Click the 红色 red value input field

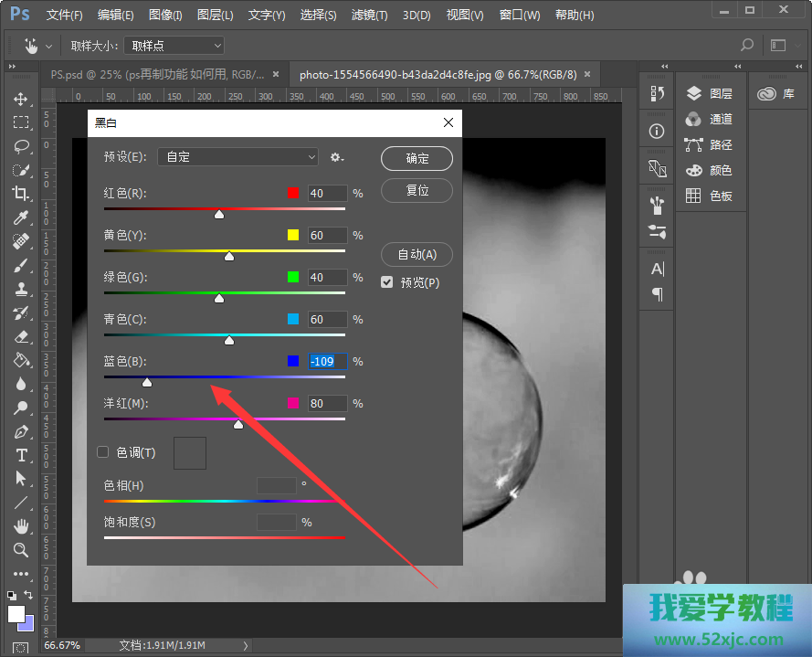tap(327, 193)
